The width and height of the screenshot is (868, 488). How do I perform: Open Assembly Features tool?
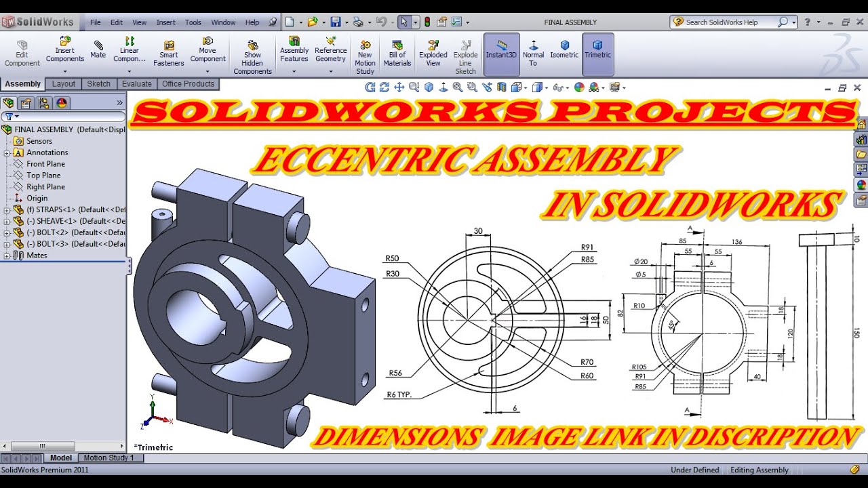(294, 50)
